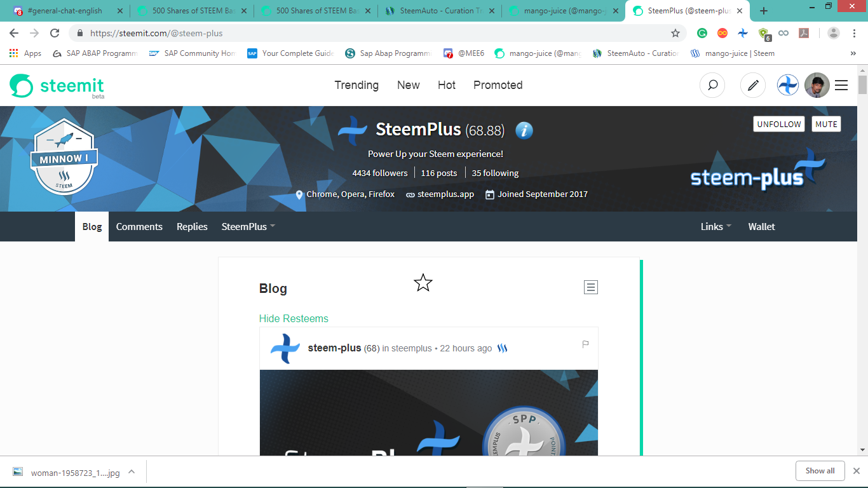Expand the SteemPlus dropdown menu
Screen dimensions: 868x488
pos(248,227)
